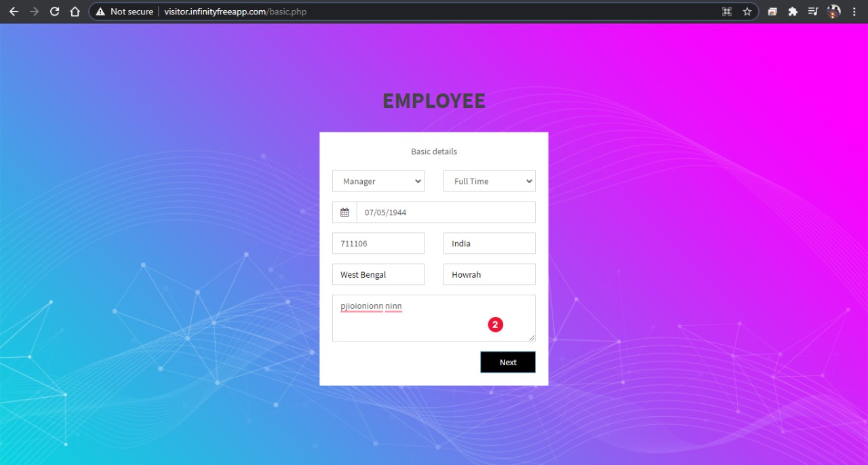Click the address textarea with pjioionionn ninn
868x465 pixels.
[x=434, y=318]
